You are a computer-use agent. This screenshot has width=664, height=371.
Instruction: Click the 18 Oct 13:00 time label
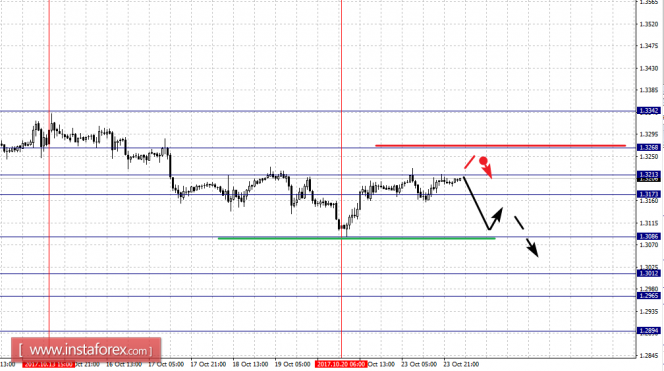tap(250, 364)
